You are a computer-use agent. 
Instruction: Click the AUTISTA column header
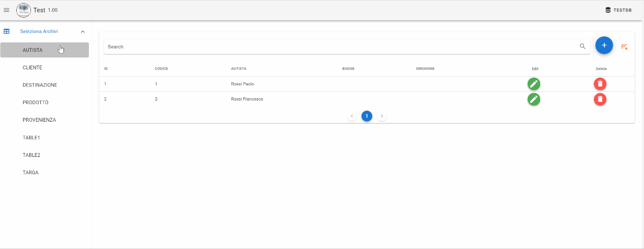pyautogui.click(x=239, y=69)
